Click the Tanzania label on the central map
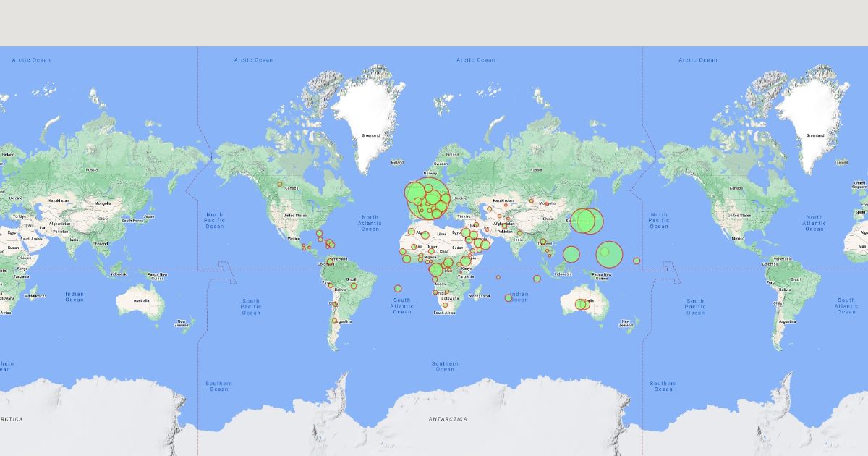868x456 pixels. pyautogui.click(x=466, y=276)
